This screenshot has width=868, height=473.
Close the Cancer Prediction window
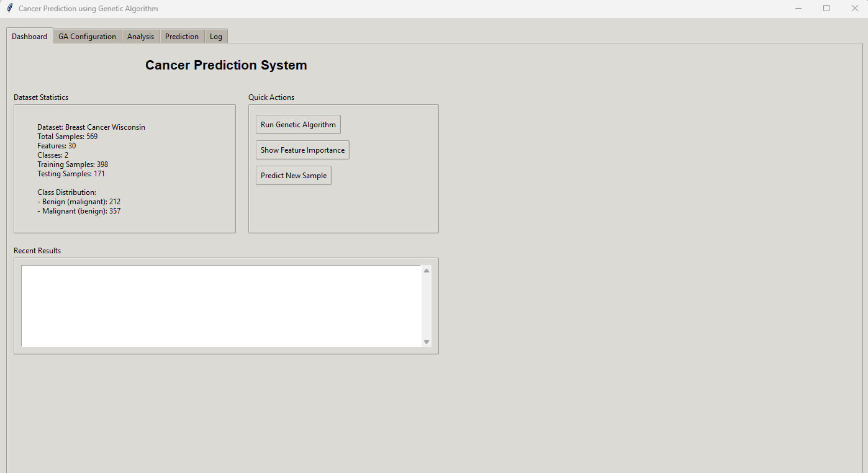click(x=854, y=9)
